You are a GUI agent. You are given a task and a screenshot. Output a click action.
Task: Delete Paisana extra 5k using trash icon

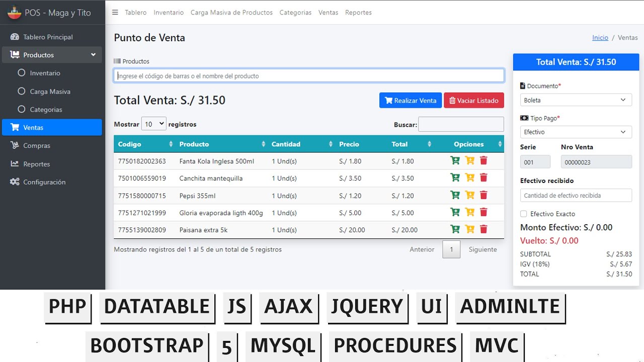pos(484,229)
